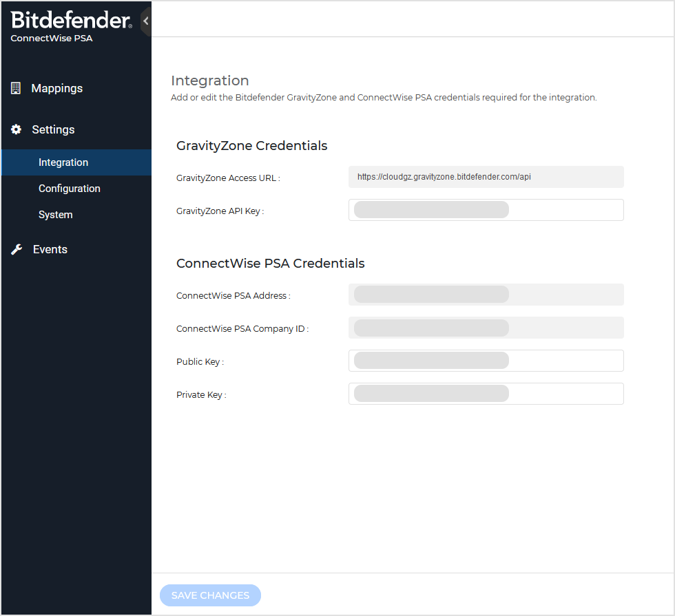Select the Integration submenu item

pos(63,162)
